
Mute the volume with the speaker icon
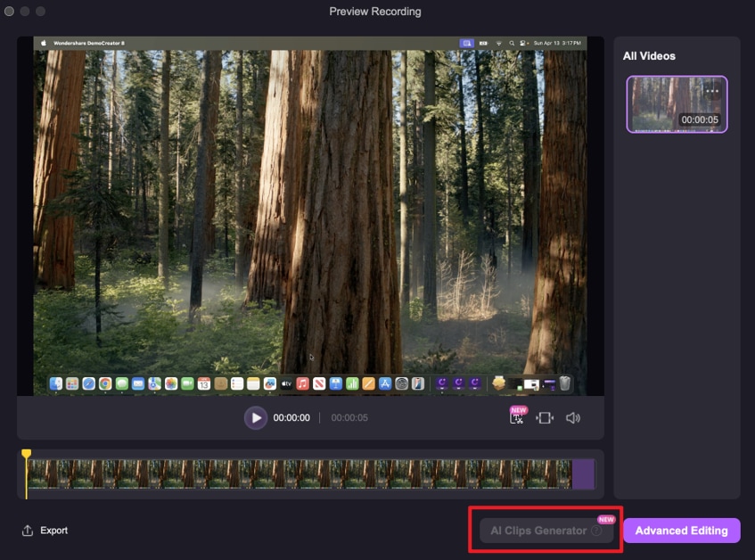[x=572, y=418]
